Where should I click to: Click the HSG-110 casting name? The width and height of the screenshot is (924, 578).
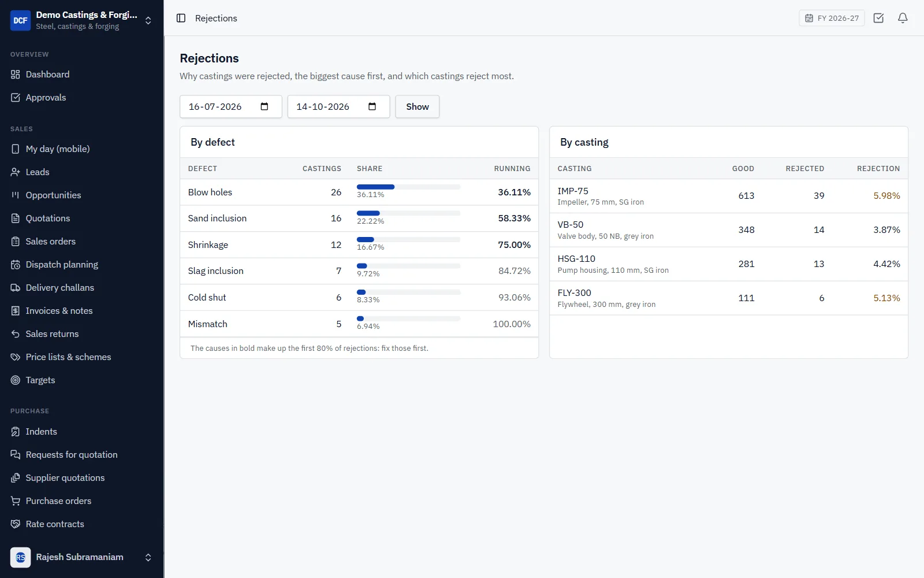point(576,259)
